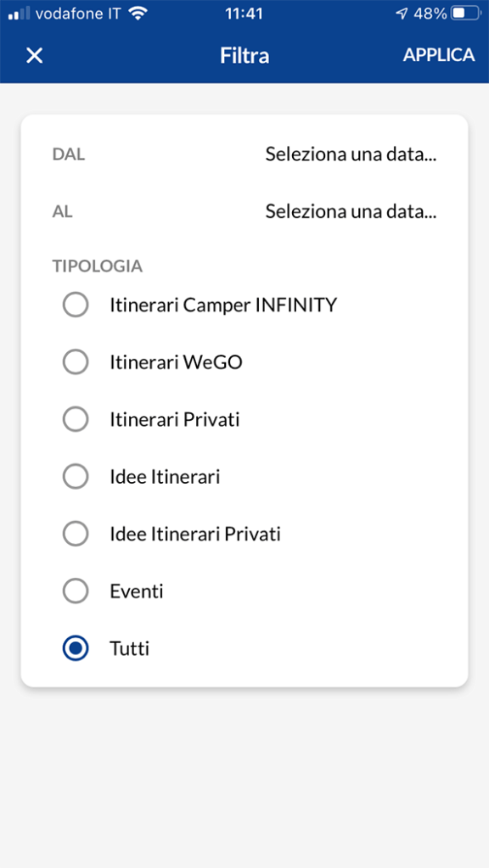
Task: Enable the Idee Itinerari Privati filter
Action: [x=76, y=533]
